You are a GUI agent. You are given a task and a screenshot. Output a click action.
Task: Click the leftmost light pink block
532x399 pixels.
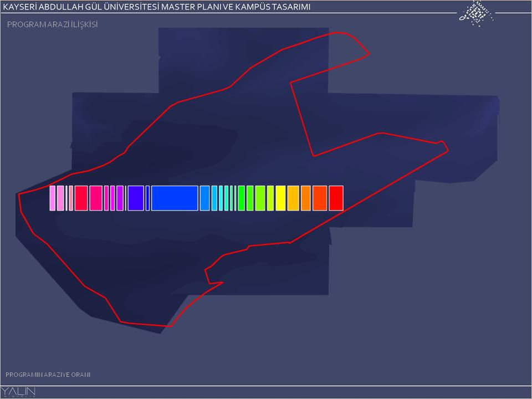pos(53,198)
